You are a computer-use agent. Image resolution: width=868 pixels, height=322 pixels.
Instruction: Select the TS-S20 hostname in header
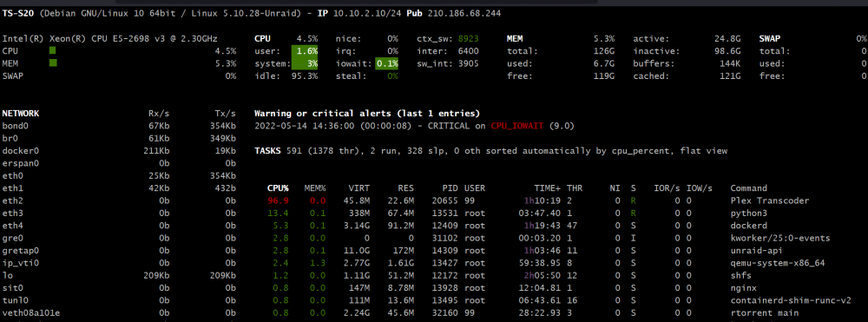(x=18, y=13)
